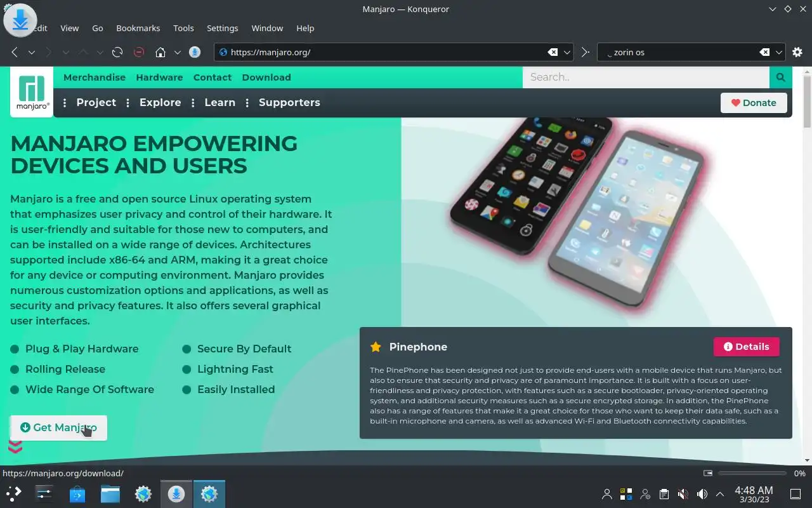Switch to active Konqueror taskbar entry
Image resolution: width=812 pixels, height=508 pixels.
click(x=209, y=493)
